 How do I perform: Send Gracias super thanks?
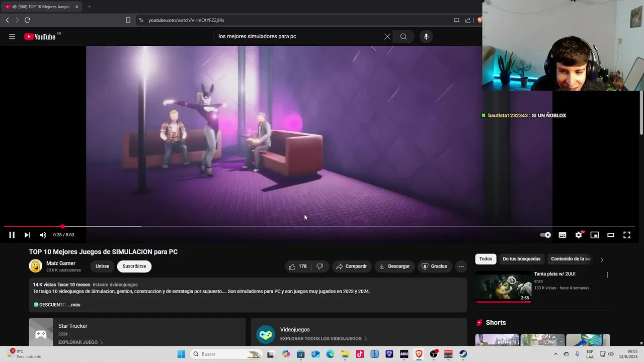pos(434,266)
